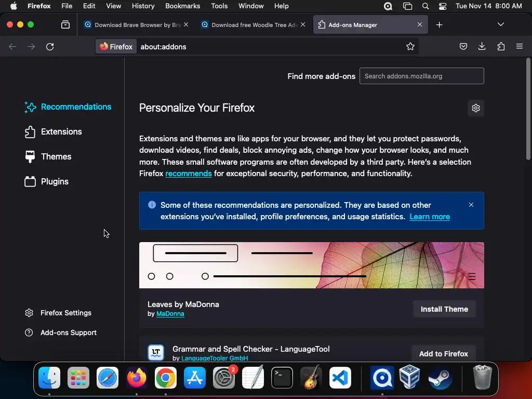This screenshot has height=399, width=532.
Task: Open Spotlight search in menu bar
Action: pos(425,6)
